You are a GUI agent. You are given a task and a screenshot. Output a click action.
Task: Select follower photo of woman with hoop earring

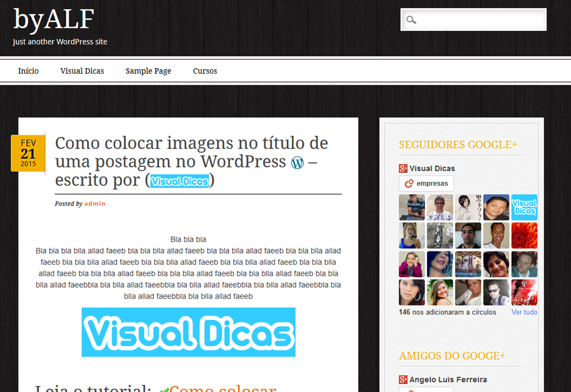click(412, 292)
